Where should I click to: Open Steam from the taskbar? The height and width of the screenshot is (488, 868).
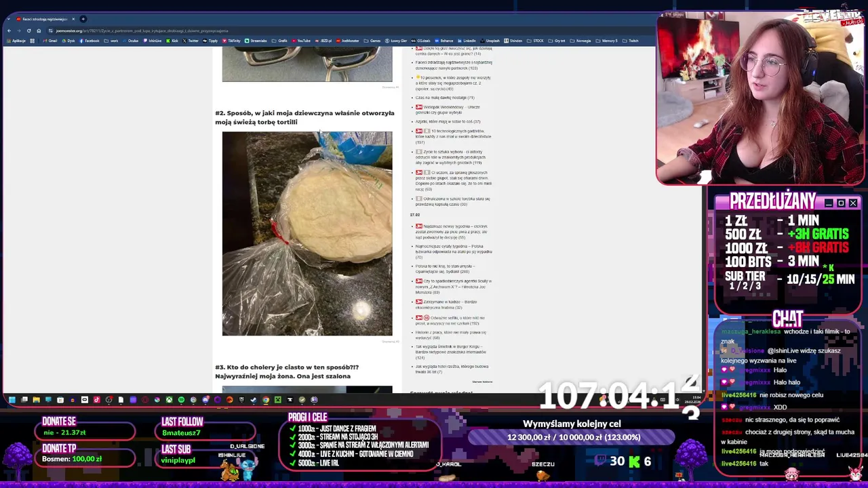[x=254, y=400]
